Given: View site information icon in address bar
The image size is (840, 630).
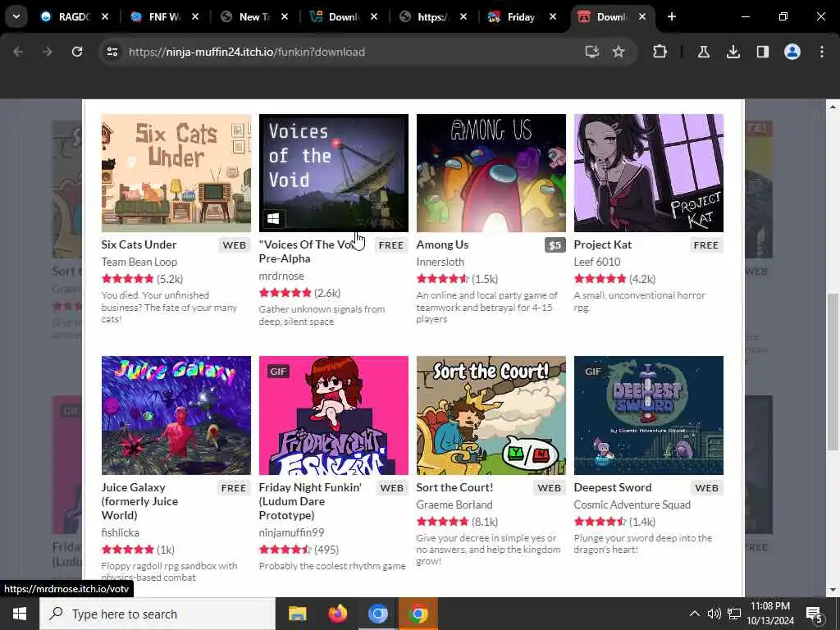Looking at the screenshot, I should pos(112,52).
